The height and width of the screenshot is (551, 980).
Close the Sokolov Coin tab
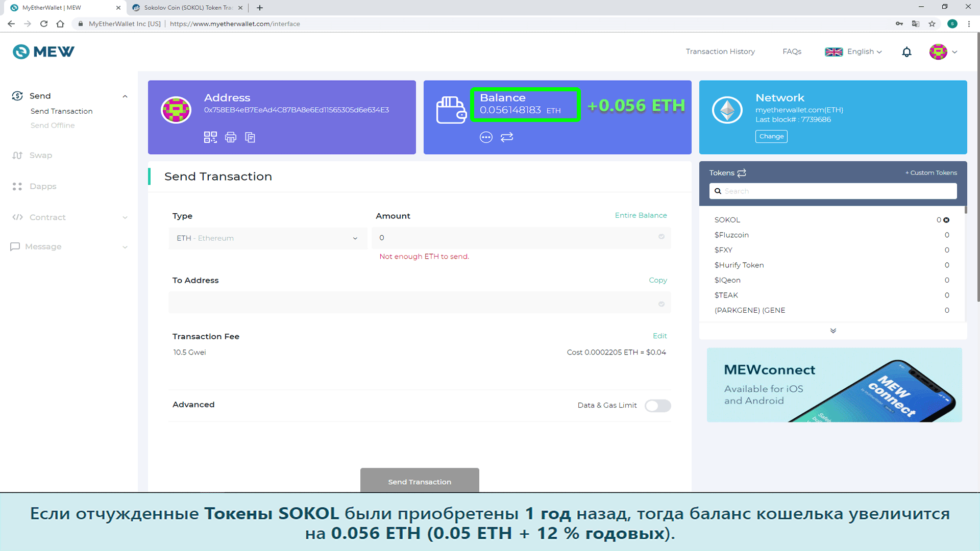(x=240, y=8)
